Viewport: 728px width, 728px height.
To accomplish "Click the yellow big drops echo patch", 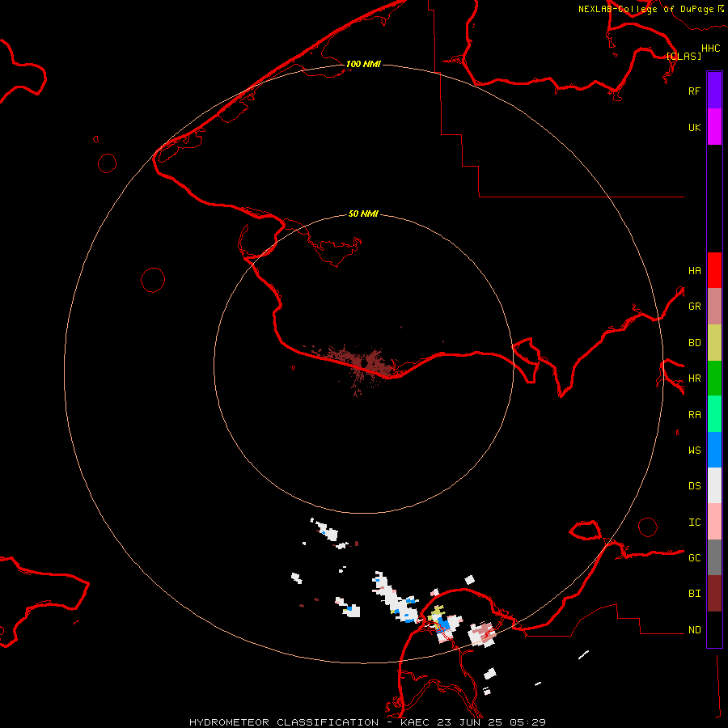I will point(437,612).
